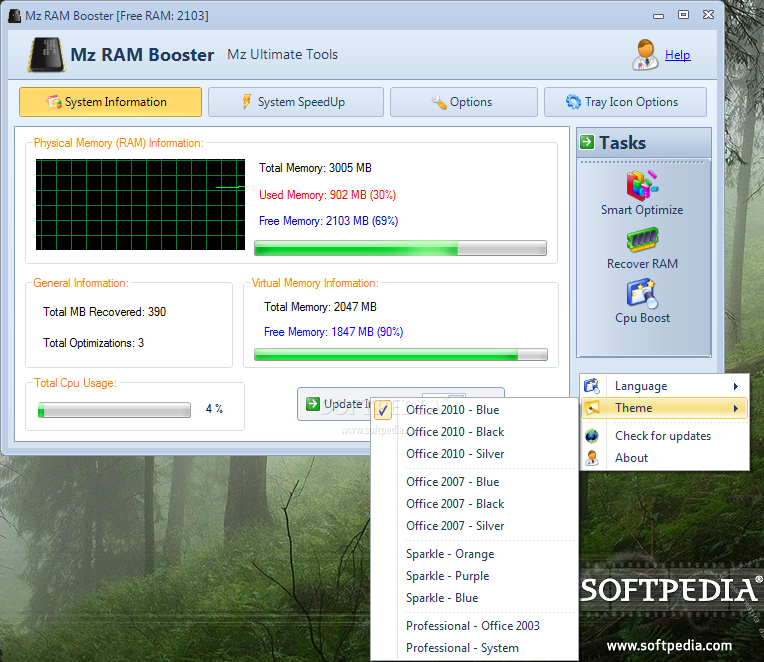Screen dimensions: 764x662
Task: Open the Help link
Action: click(678, 55)
